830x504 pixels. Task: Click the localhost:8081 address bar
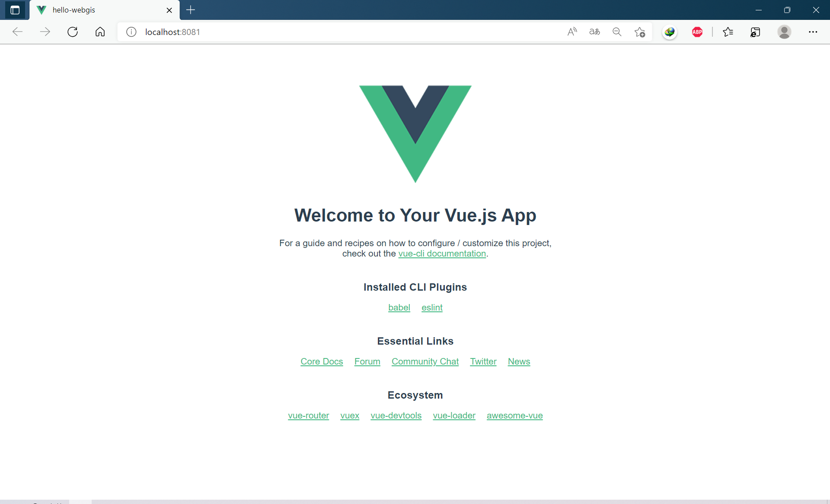pyautogui.click(x=303, y=32)
